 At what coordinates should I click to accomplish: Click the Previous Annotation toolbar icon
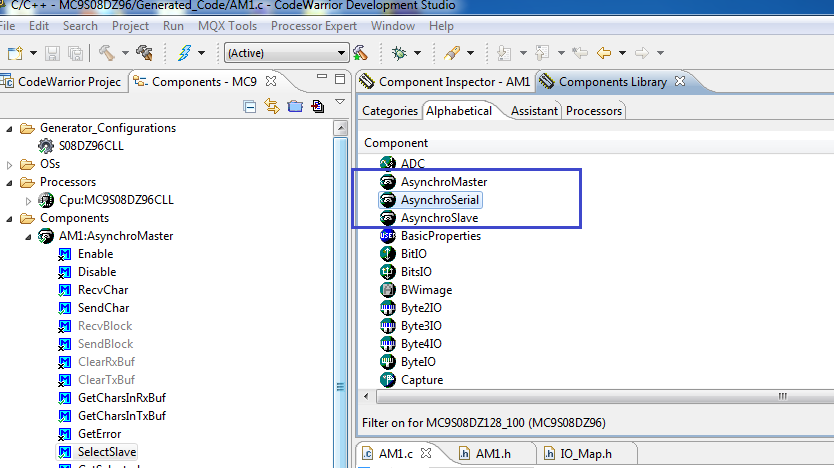point(542,53)
